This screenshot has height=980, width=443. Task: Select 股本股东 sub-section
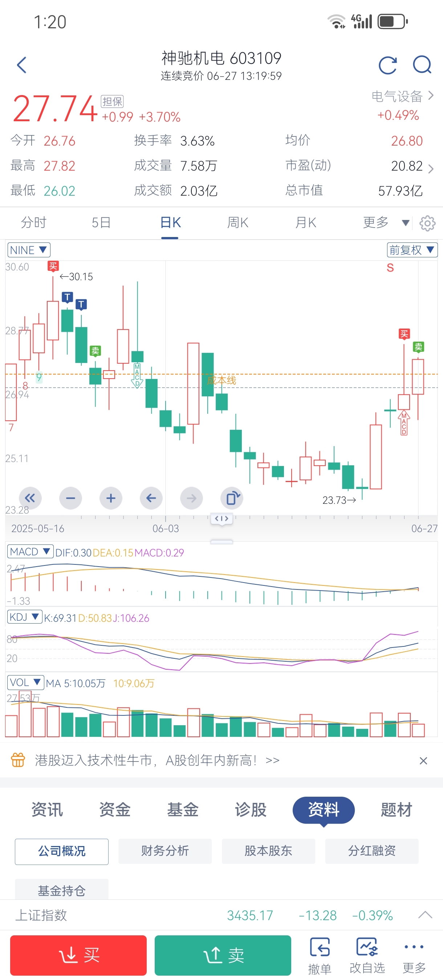(268, 851)
